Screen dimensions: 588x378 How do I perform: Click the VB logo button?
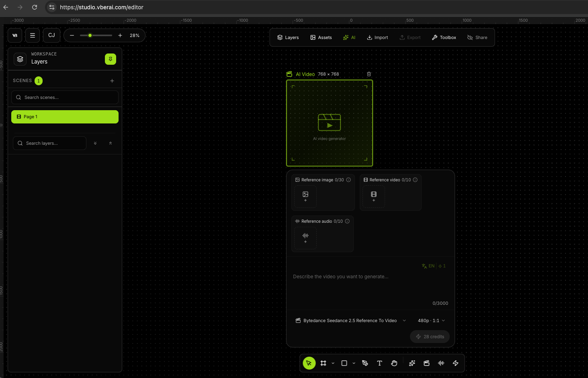click(15, 35)
